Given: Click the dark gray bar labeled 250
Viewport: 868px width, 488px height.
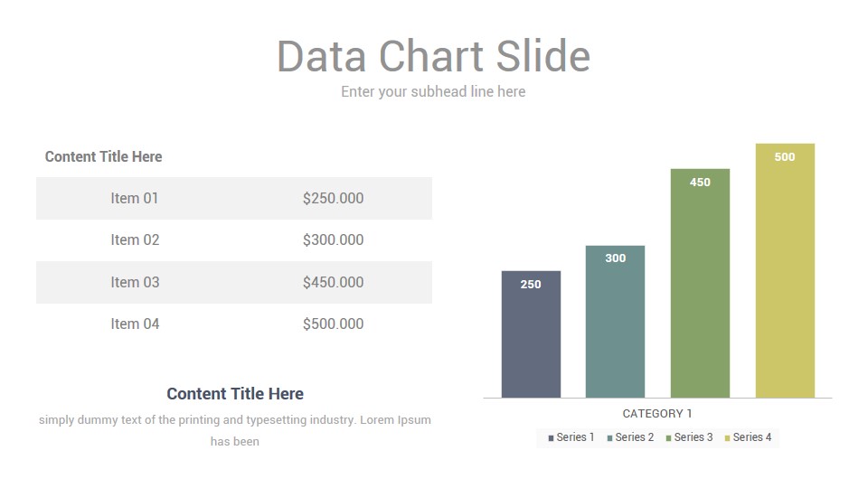Looking at the screenshot, I should tap(531, 334).
